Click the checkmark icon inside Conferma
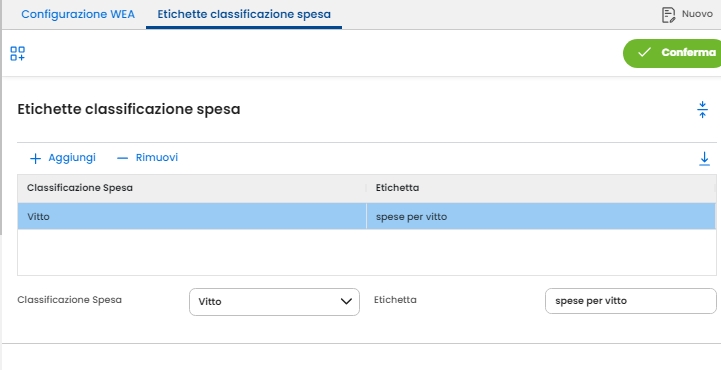The image size is (721, 370). point(644,52)
